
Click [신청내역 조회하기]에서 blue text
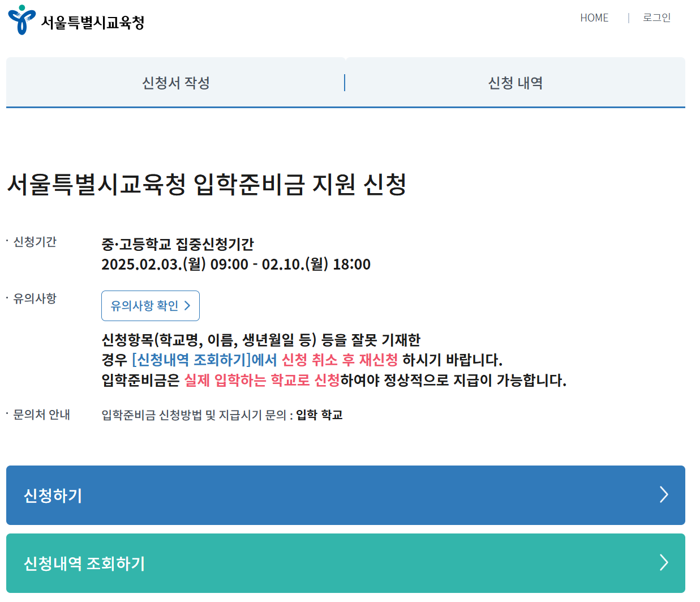click(204, 360)
